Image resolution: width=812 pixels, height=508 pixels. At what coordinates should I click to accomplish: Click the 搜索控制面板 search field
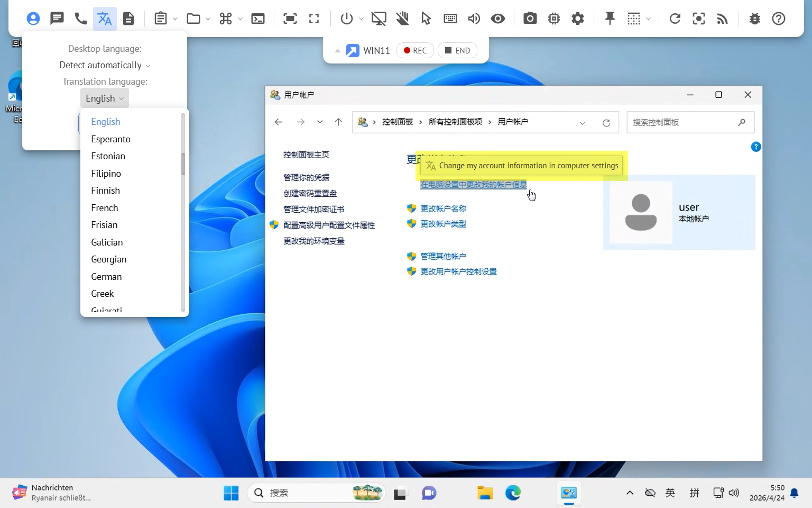[682, 122]
